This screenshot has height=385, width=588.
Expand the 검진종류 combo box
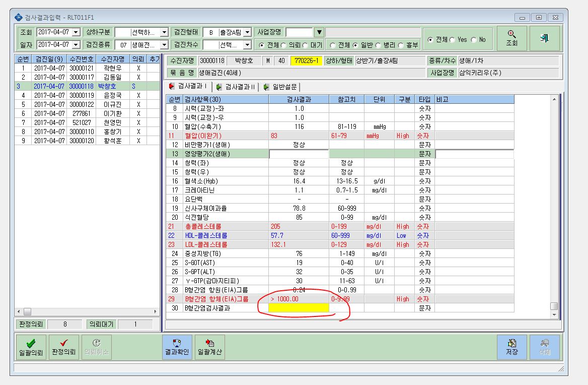164,45
